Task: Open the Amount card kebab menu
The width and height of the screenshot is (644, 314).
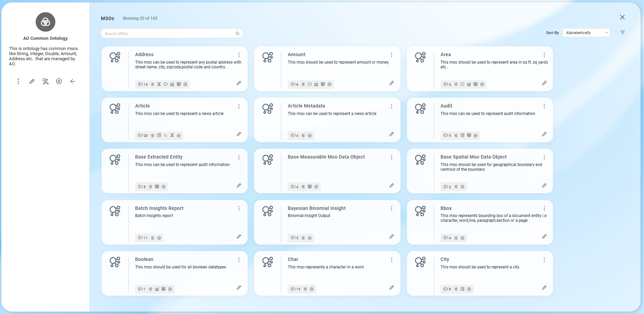Action: [391, 55]
